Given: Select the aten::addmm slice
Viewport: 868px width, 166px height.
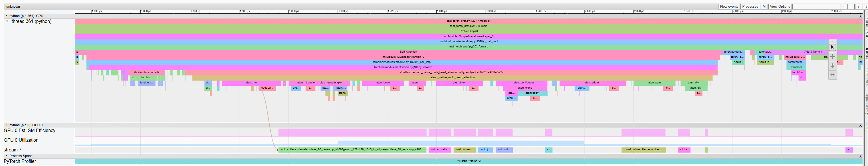Looking at the screenshot, I should 592,83.
